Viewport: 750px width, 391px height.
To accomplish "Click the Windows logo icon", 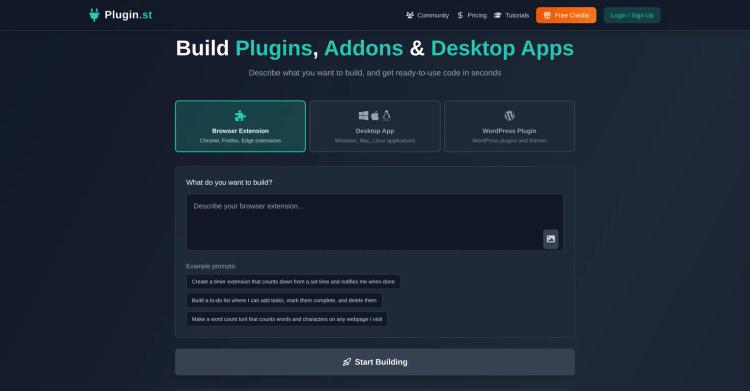I will [364, 115].
